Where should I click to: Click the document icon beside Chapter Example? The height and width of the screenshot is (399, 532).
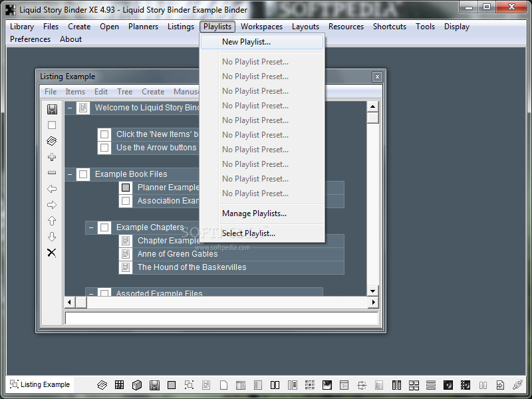click(126, 241)
